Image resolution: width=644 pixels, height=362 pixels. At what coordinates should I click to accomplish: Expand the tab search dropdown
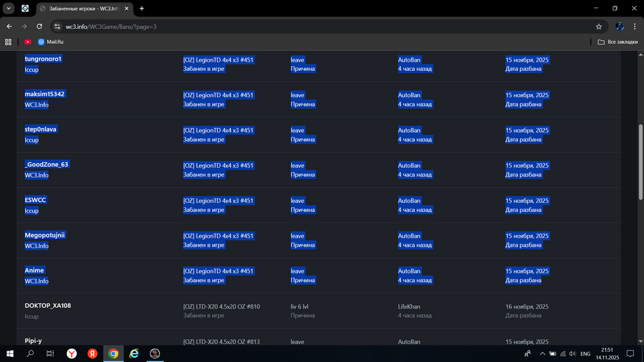point(9,8)
